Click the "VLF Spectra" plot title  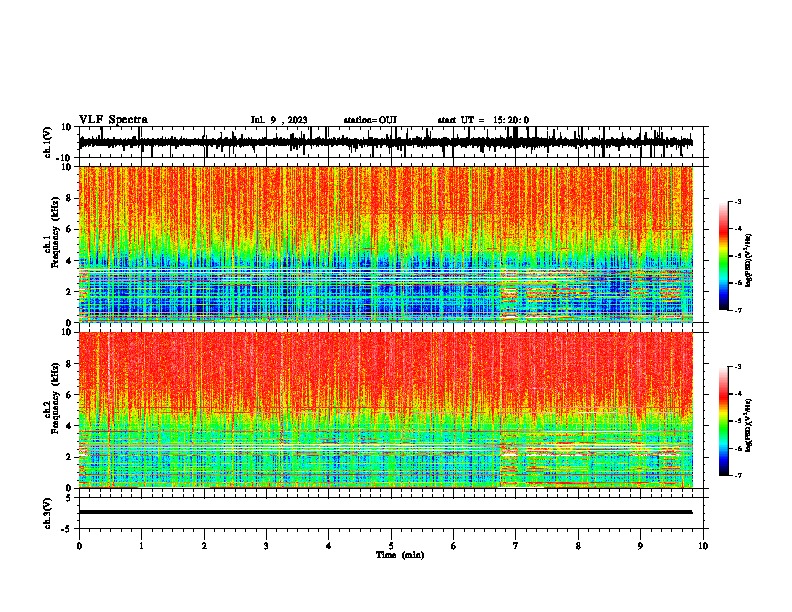pos(113,120)
